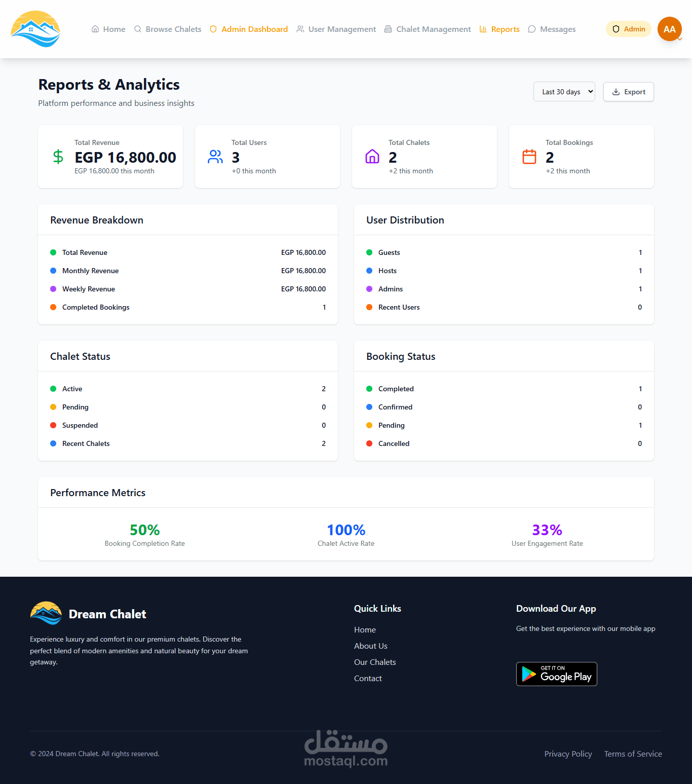Click the house icon beside Home
Viewport: 692px width, 784px height.
click(x=95, y=29)
